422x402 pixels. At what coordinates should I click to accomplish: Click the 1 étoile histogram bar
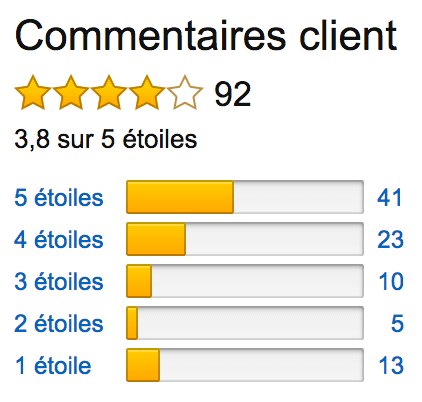[x=245, y=365]
